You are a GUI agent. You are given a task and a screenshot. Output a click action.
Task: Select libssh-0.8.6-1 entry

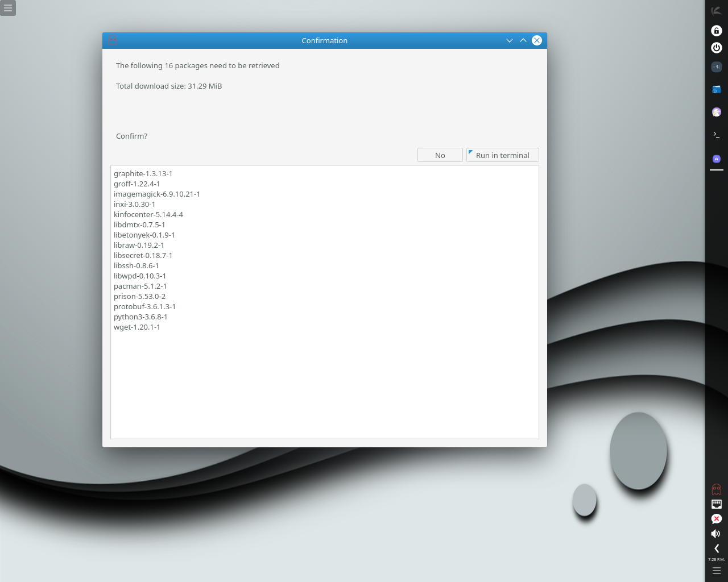pos(136,266)
